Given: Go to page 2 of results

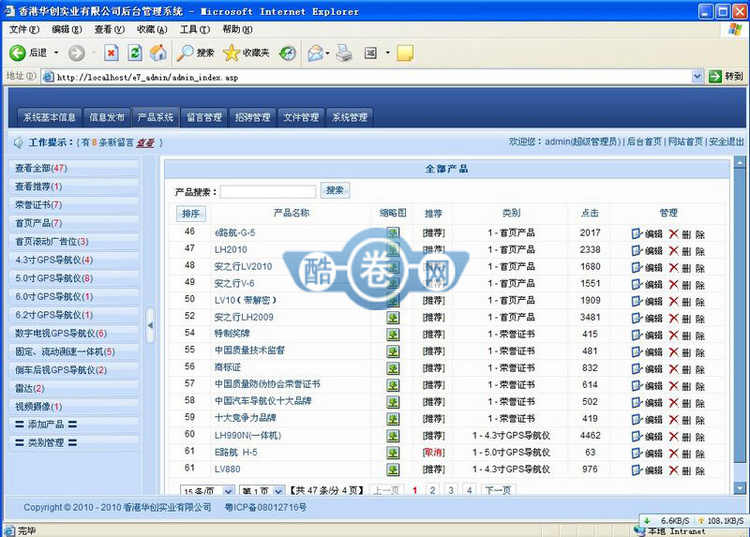Looking at the screenshot, I should (x=432, y=490).
